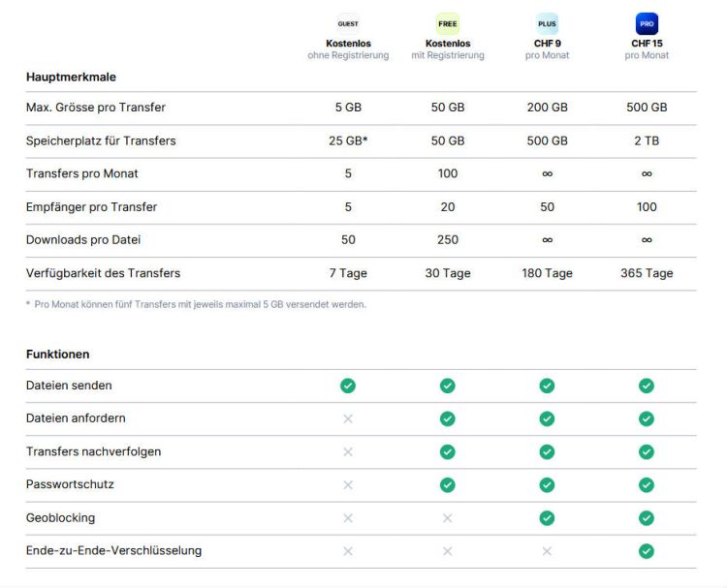Screen dimensions: 727x588
Task: Click Kostenlos mit Registrierung heading
Action: click(448, 49)
